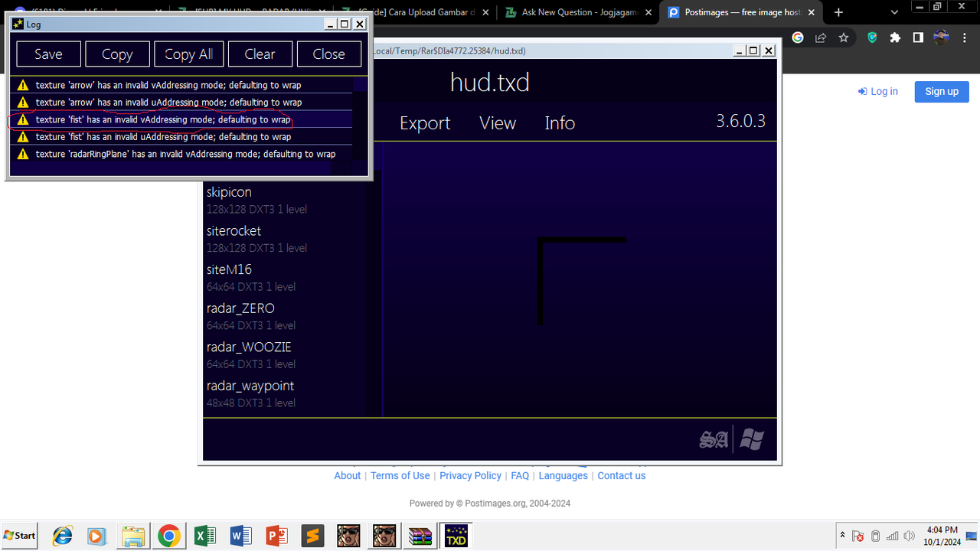Open the Privacy Policy link
Image resolution: width=980 pixels, height=551 pixels.
(470, 475)
